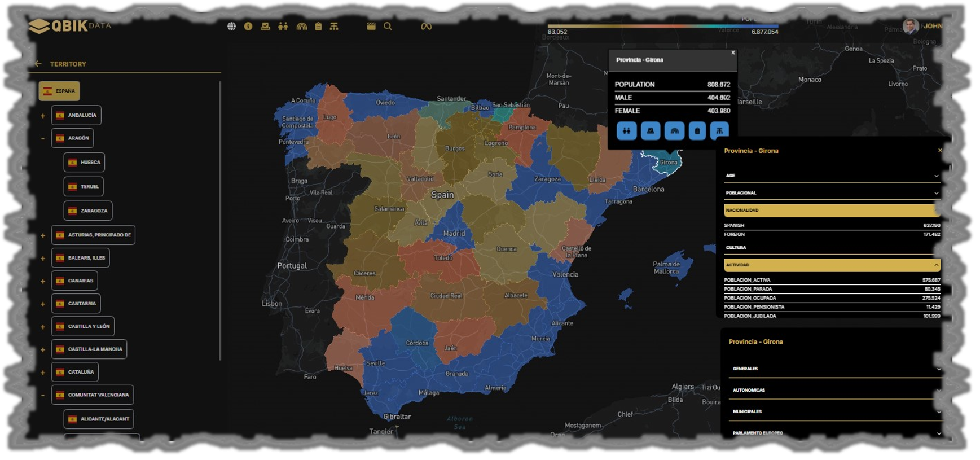This screenshot has width=980, height=460.
Task: Select ZARAGOZA province in the territory list
Action: coord(88,211)
